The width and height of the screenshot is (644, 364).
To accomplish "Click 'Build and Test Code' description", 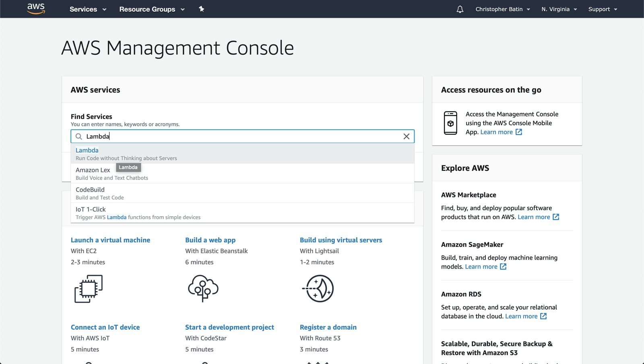I will 100,198.
